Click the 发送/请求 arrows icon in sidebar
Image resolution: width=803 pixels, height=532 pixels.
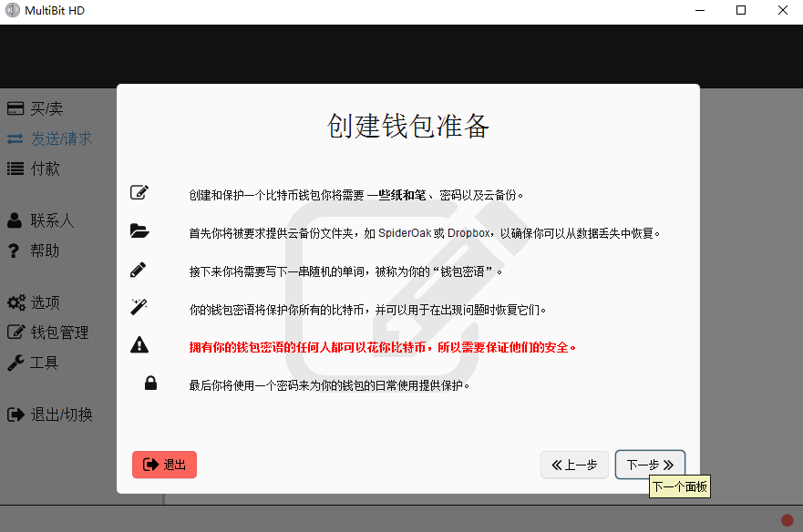(x=15, y=138)
